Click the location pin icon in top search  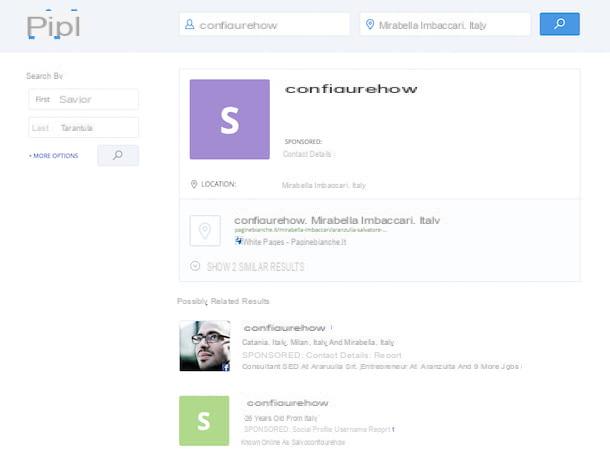pyautogui.click(x=370, y=25)
